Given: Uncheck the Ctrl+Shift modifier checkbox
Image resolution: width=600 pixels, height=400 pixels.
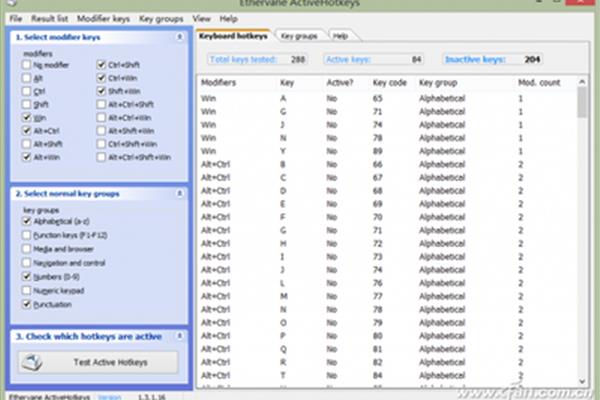Looking at the screenshot, I should pyautogui.click(x=101, y=65).
